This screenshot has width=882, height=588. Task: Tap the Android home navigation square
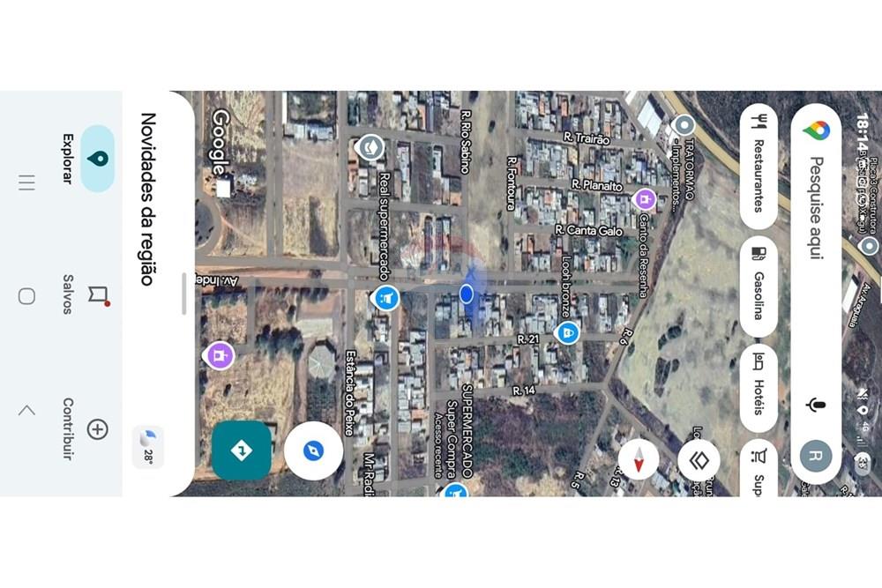[x=26, y=296]
